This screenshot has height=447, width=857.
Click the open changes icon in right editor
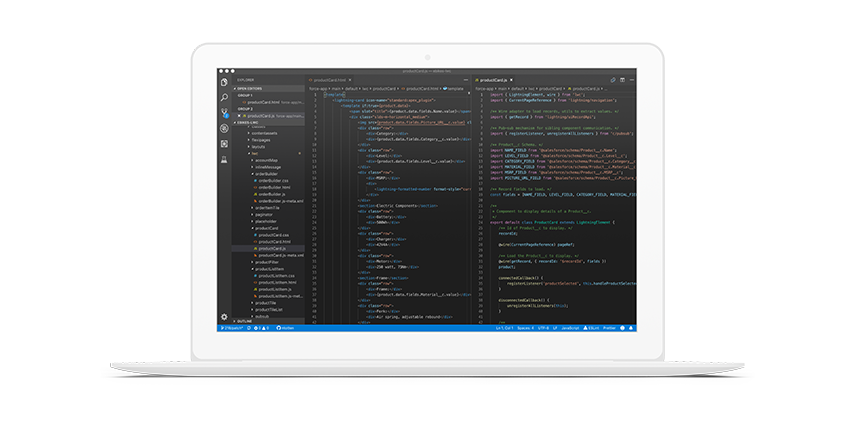tap(613, 80)
